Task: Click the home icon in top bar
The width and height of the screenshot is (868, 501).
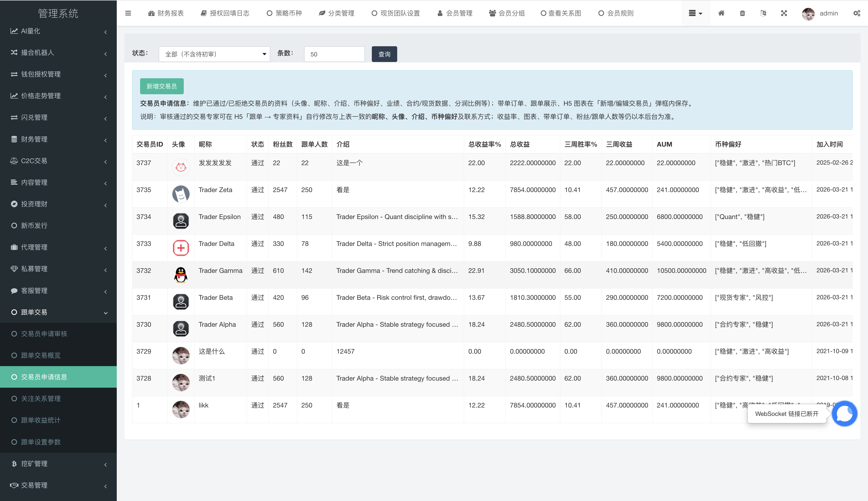Action: tap(721, 13)
